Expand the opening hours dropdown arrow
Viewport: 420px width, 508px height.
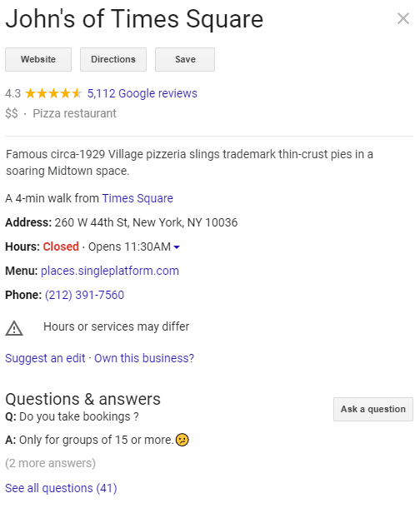pos(177,247)
